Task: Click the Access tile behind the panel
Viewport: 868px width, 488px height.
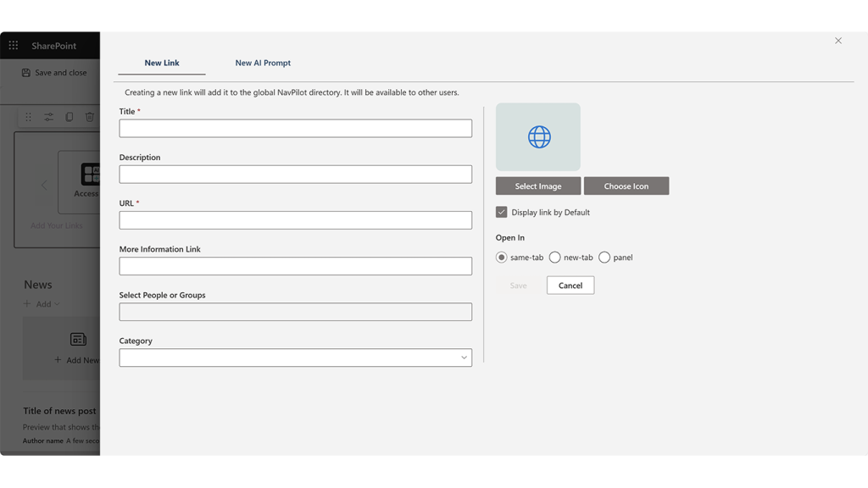Action: [80, 182]
